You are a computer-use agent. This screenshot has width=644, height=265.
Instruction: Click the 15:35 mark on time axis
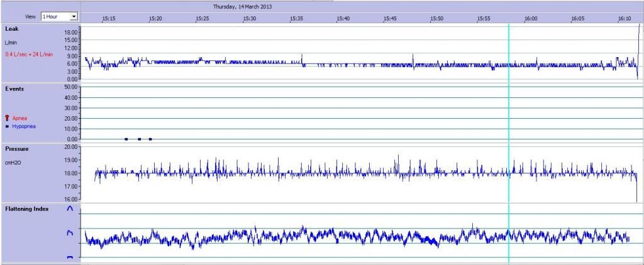296,19
